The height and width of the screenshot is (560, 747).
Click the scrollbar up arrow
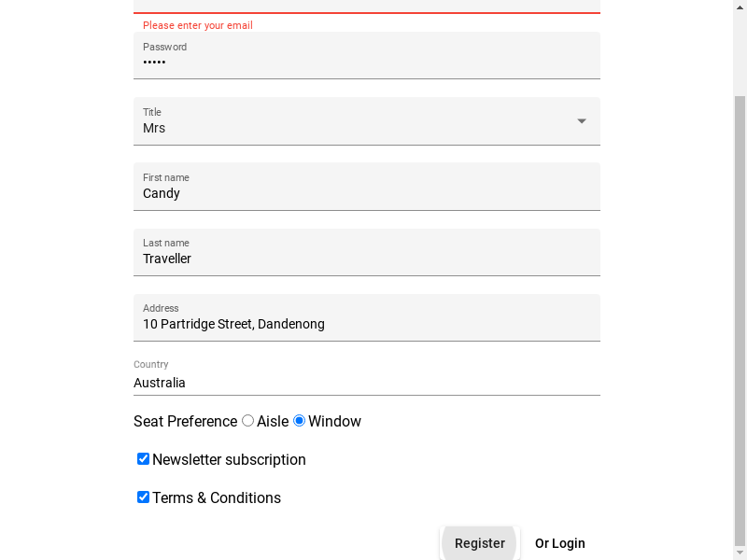coord(740,7)
